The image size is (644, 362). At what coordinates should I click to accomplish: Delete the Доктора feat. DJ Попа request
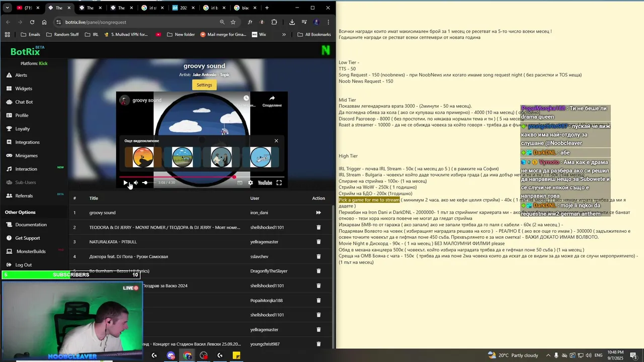[x=318, y=256]
